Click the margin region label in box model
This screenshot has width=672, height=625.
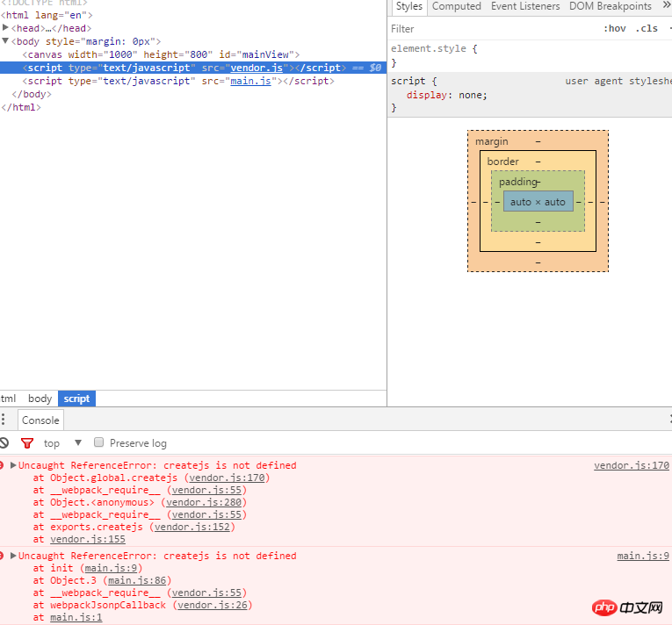coord(492,141)
